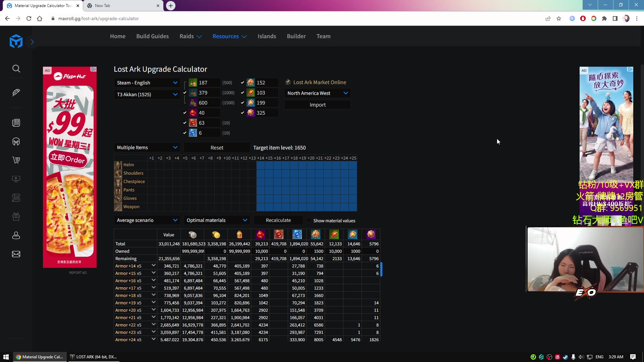Go to Build Guides menu item
Image resolution: width=644 pixels, height=362 pixels.
click(152, 36)
